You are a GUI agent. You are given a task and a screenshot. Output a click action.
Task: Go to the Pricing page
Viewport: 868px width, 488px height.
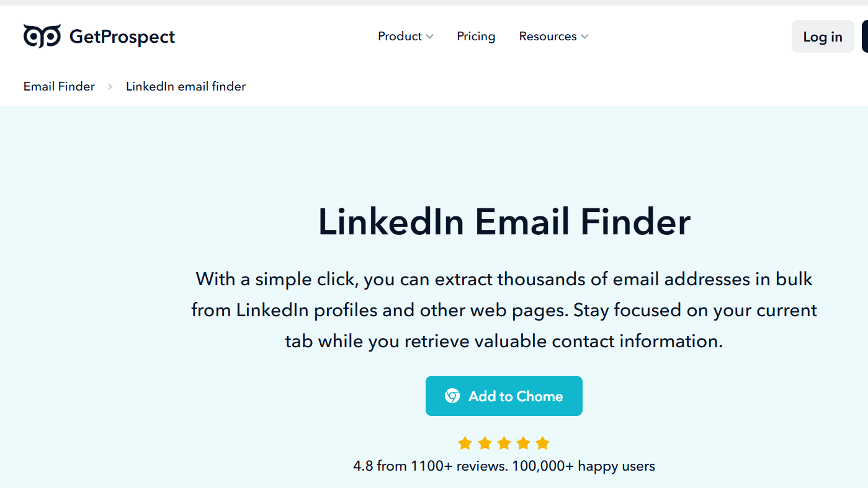[x=476, y=37]
